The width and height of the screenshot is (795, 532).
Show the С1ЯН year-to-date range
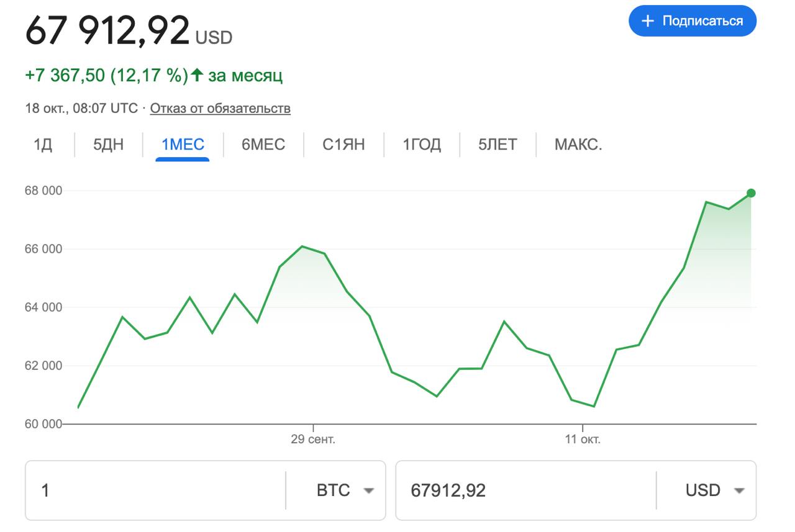[x=343, y=145]
